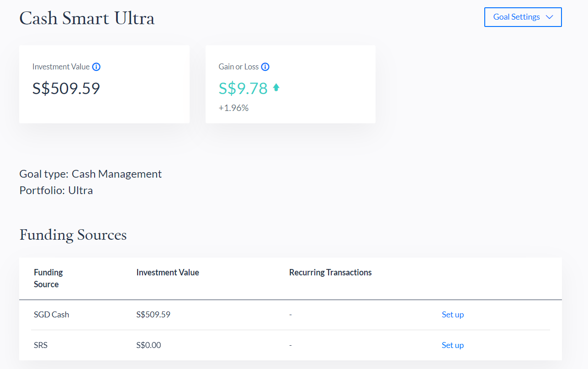Click the Funding Sources section heading

click(x=73, y=235)
